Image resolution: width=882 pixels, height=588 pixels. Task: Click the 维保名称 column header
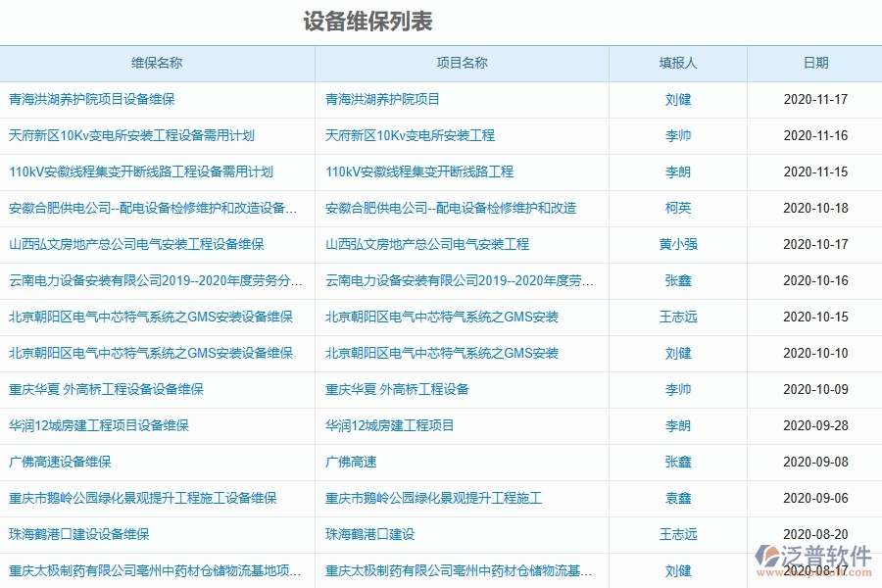[x=159, y=62]
